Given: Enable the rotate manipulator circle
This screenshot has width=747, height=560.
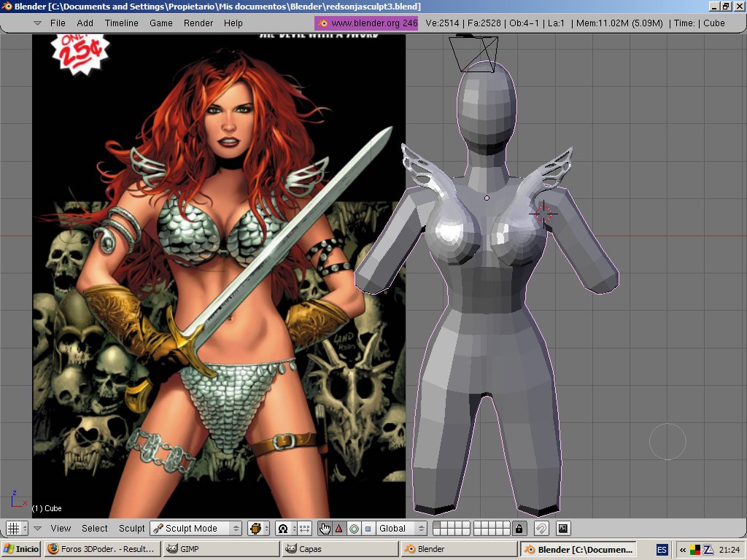Looking at the screenshot, I should click(354, 528).
